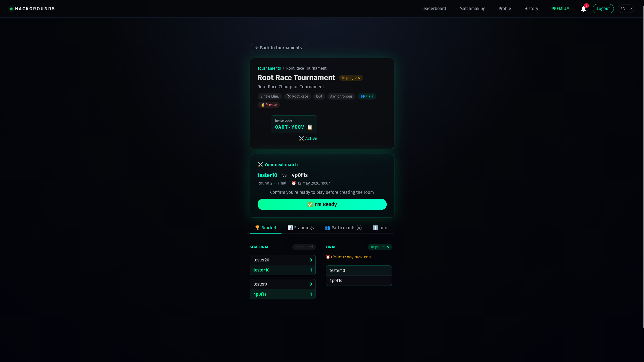
Task: Click the Private lock badge
Action: (268, 105)
